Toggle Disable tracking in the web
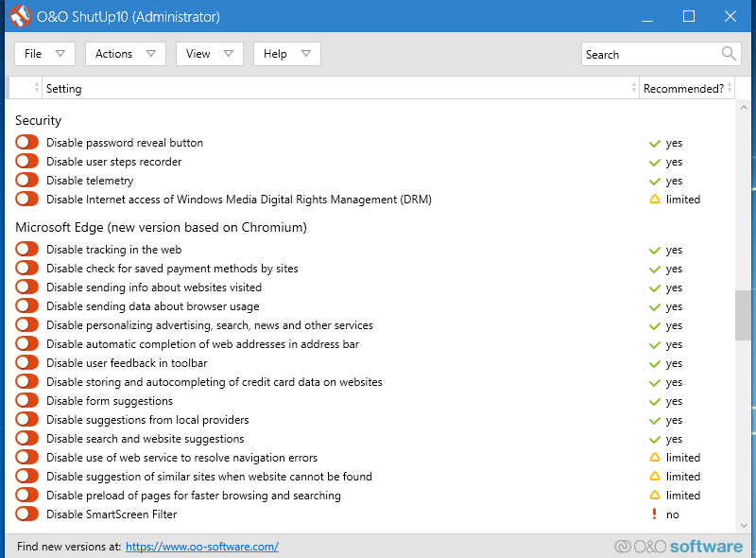Viewport: 756px width, 558px height. pos(26,249)
